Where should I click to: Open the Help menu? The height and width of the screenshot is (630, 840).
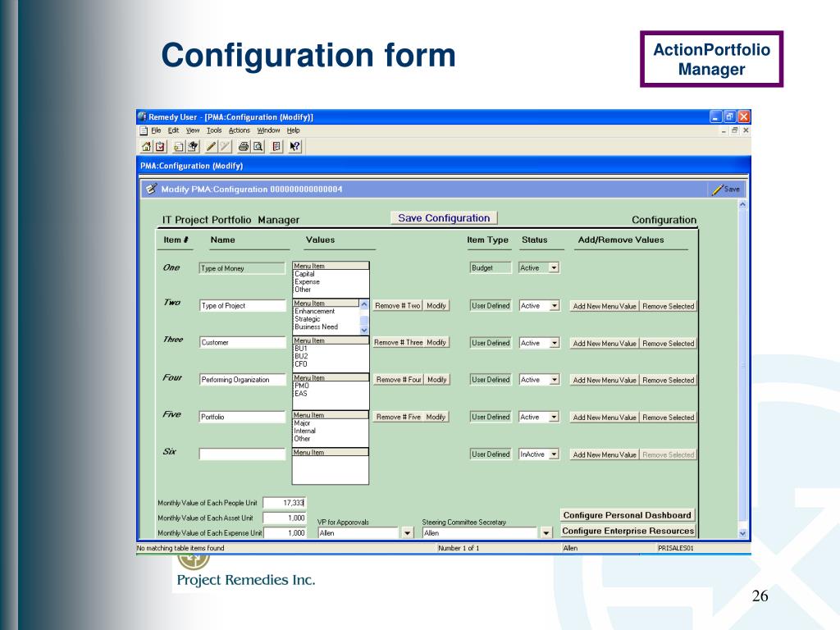click(293, 130)
